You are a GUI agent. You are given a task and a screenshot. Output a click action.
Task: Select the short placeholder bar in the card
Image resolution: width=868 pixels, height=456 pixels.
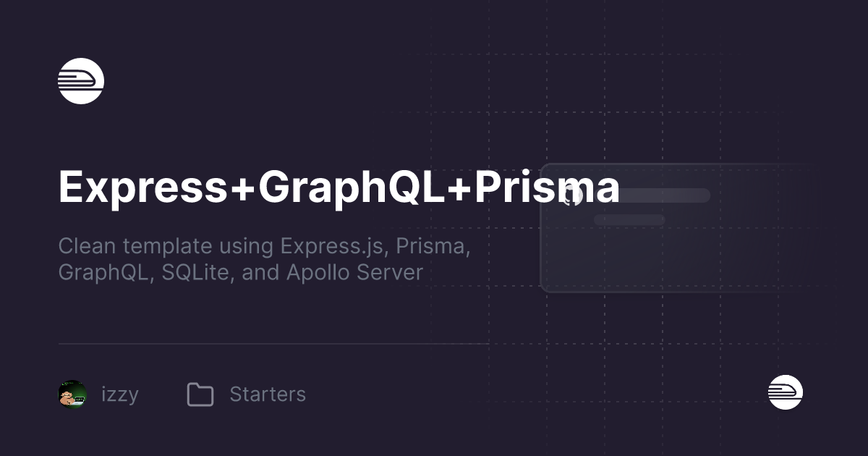(629, 219)
